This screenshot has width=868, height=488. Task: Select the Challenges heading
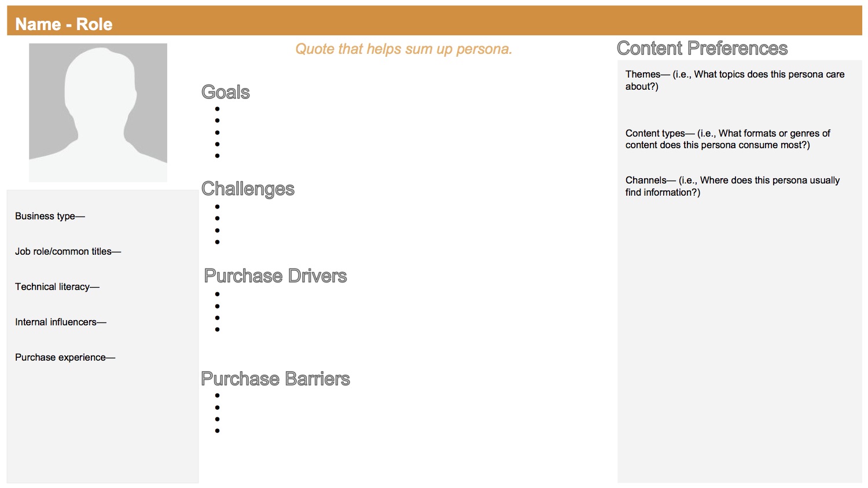point(248,189)
